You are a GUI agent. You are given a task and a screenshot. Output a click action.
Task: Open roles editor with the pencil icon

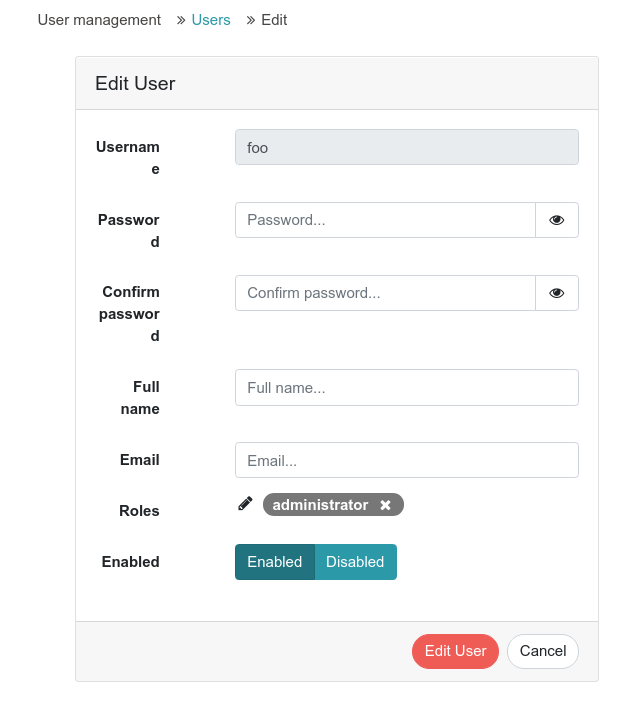tap(245, 503)
